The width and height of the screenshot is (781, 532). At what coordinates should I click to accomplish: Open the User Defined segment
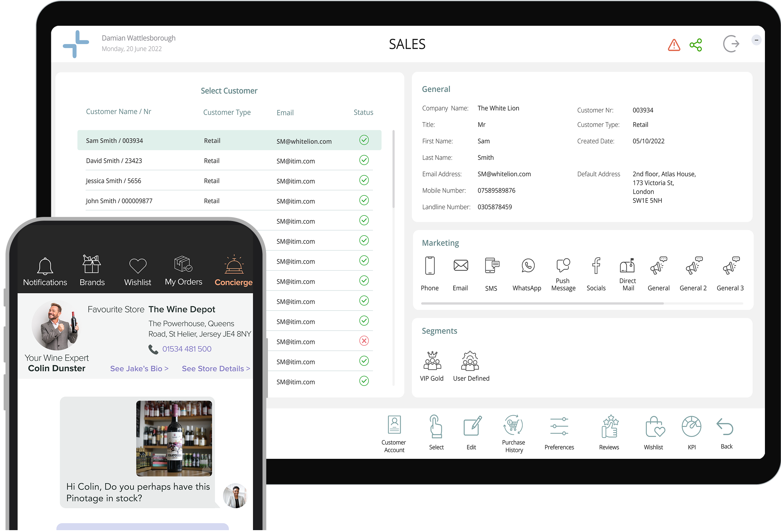(x=471, y=366)
